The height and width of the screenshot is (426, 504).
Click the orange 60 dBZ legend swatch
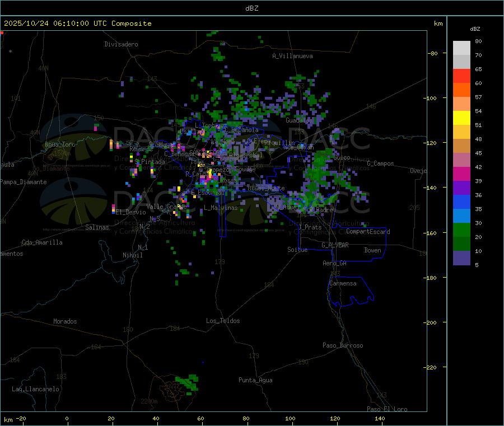click(461, 90)
